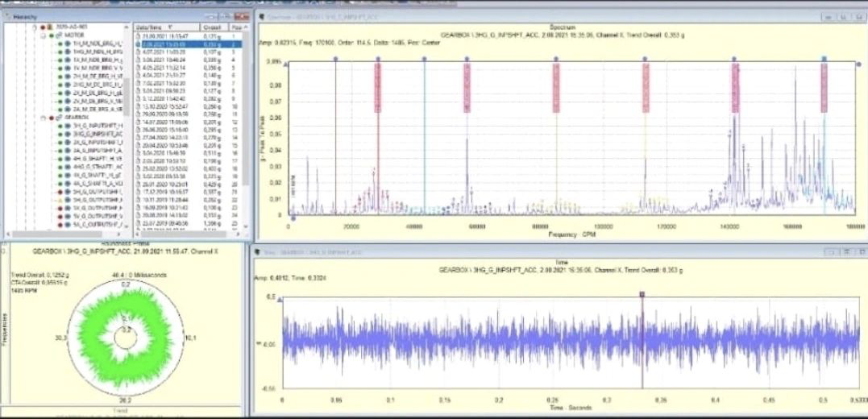
Task: Select the 1H_M_NDE_BRG_H measurement point
Action: pyautogui.click(x=98, y=44)
